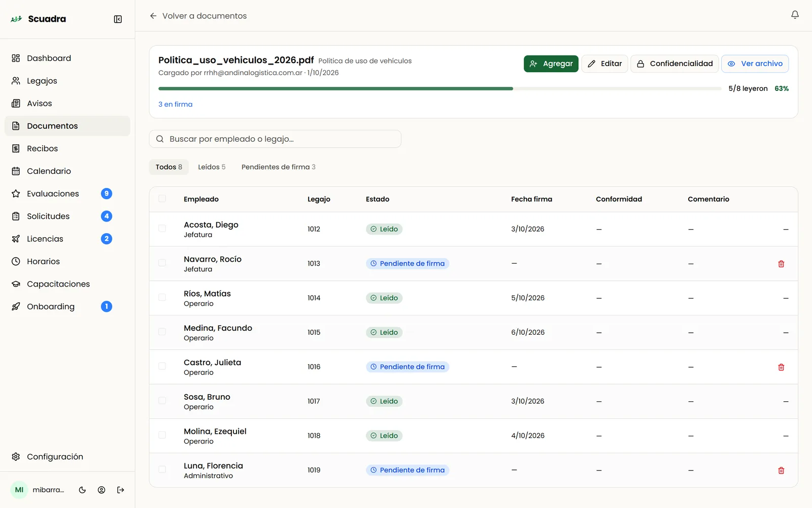Switch to the Todos 8 tab

tap(168, 167)
